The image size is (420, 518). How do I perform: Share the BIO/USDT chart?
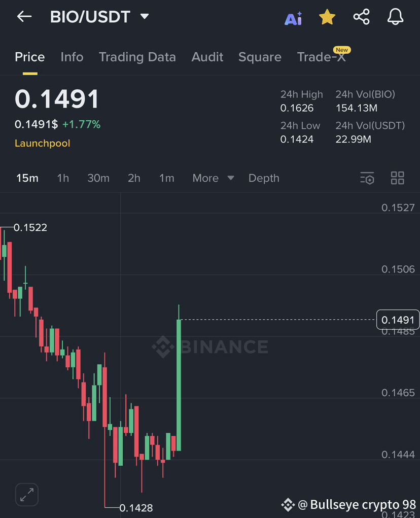[x=361, y=16]
